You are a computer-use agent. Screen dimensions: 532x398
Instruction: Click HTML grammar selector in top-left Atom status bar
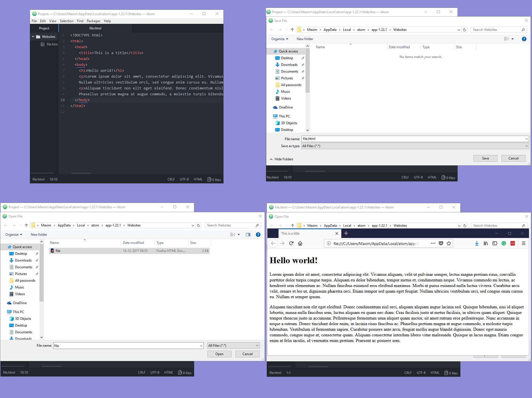click(x=198, y=179)
